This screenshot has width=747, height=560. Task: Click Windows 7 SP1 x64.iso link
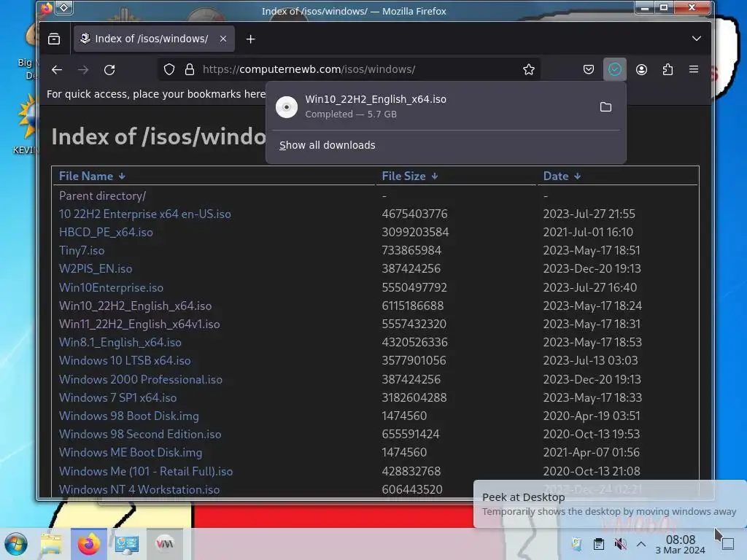(117, 397)
